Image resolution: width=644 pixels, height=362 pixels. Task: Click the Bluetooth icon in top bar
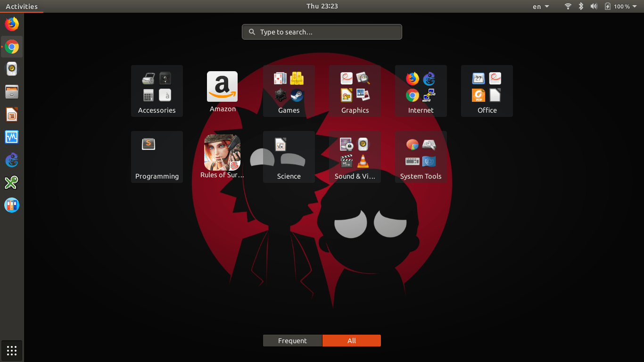(x=581, y=6)
